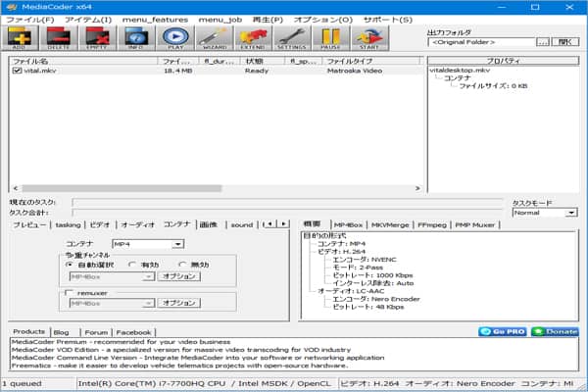The image size is (588, 392).
Task: Switch to the sound tab
Action: [x=242, y=224]
